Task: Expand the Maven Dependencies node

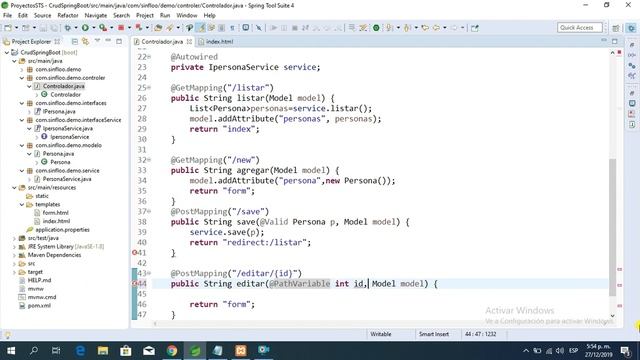Action: click(14, 255)
